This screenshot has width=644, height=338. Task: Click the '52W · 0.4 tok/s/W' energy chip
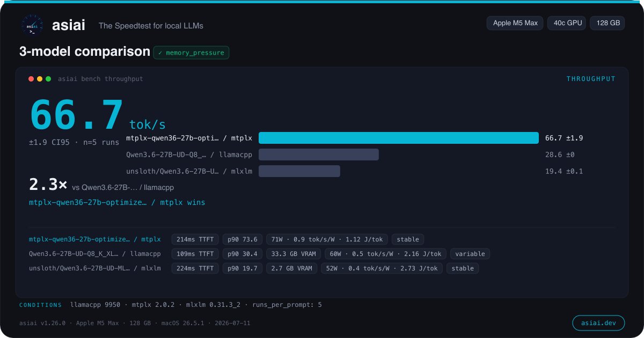point(382,268)
